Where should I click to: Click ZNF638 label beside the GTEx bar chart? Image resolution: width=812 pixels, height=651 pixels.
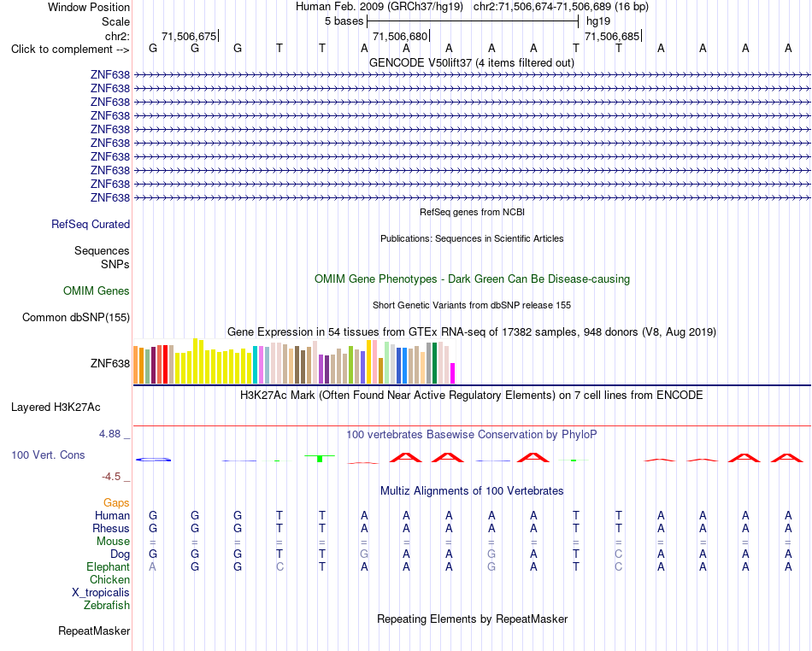109,363
